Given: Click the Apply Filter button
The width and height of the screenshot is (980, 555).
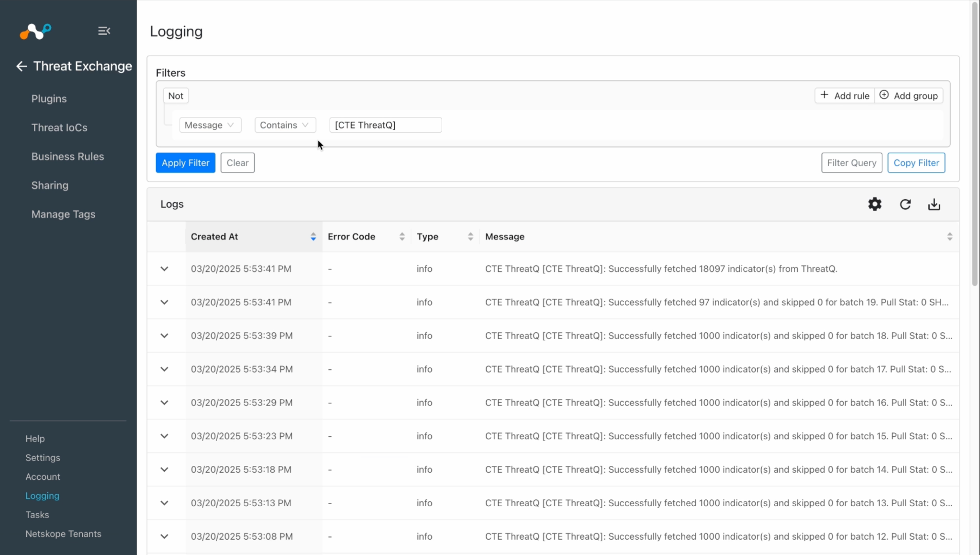Looking at the screenshot, I should pyautogui.click(x=185, y=163).
